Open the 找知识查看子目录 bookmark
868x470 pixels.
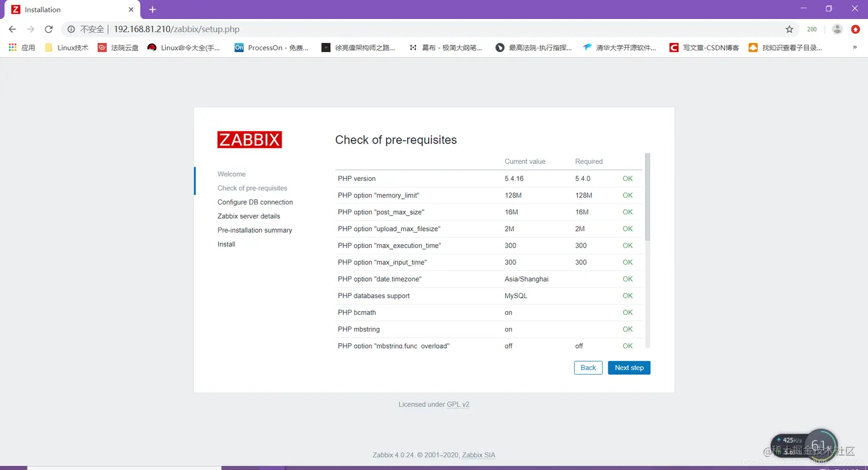pyautogui.click(x=785, y=48)
